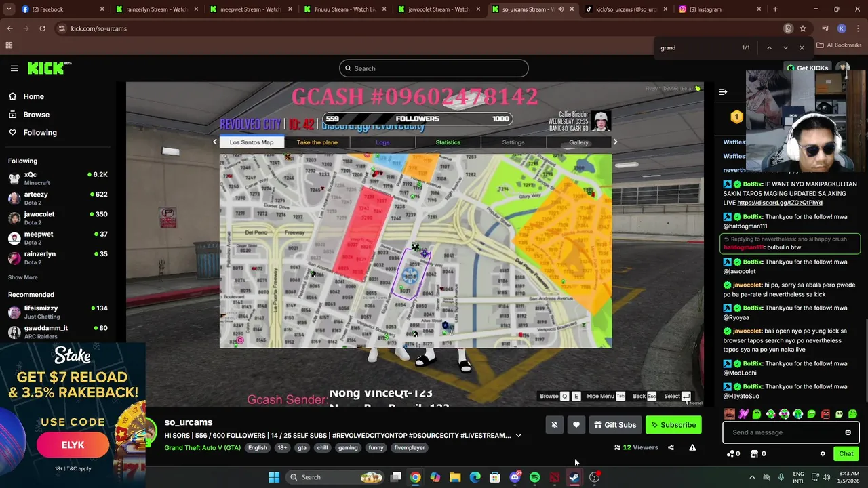Click the discord.gg link in chat
Viewport: 868px width, 488px height.
point(780,203)
